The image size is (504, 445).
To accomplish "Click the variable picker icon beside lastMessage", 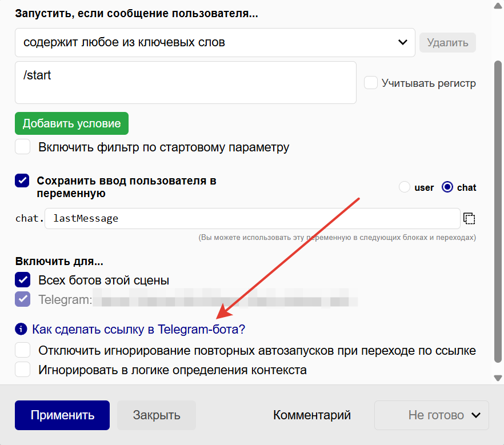I will pyautogui.click(x=469, y=218).
